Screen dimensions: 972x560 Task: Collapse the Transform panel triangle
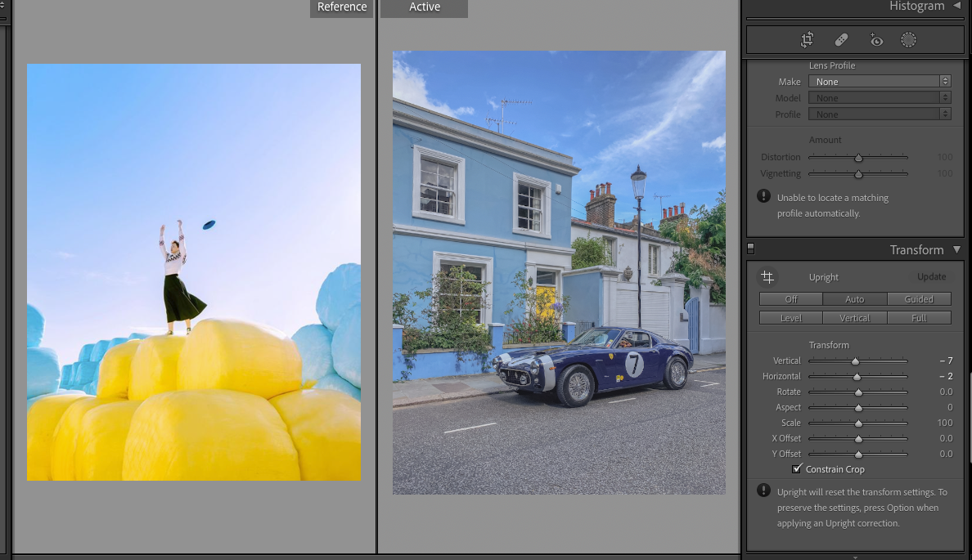[956, 249]
